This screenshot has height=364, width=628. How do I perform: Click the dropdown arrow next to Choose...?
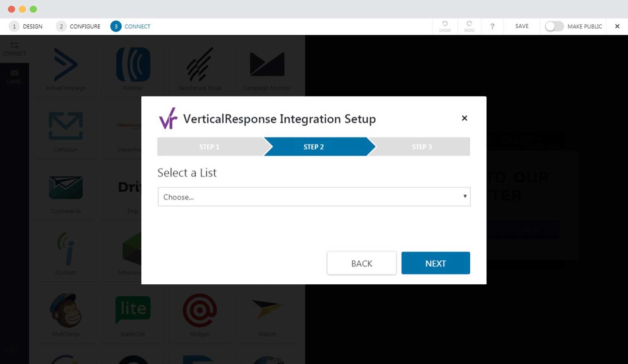point(465,196)
